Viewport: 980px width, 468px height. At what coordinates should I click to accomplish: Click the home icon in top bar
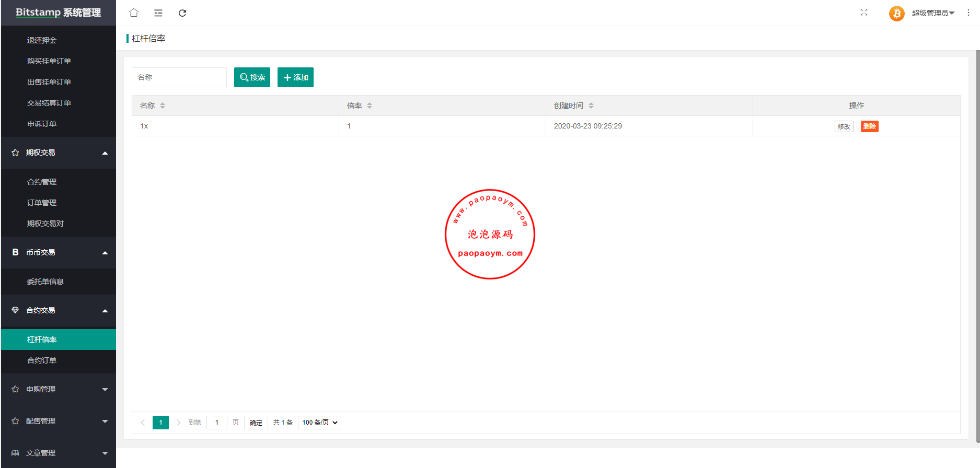click(x=134, y=13)
